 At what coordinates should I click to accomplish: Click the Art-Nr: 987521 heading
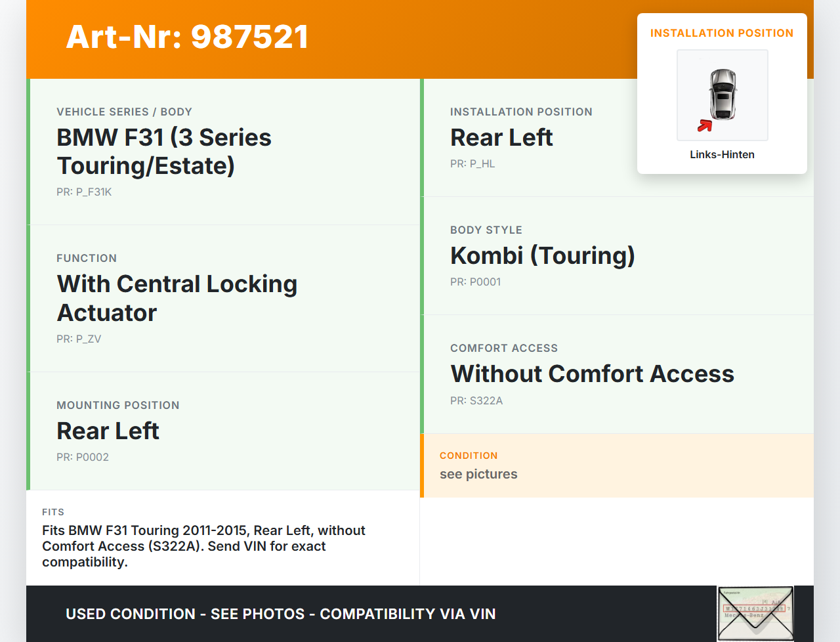pyautogui.click(x=187, y=37)
